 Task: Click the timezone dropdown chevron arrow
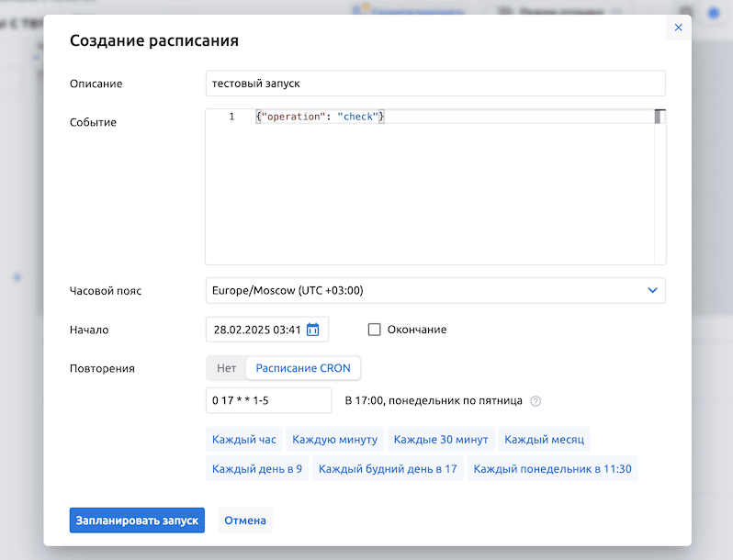coord(652,291)
